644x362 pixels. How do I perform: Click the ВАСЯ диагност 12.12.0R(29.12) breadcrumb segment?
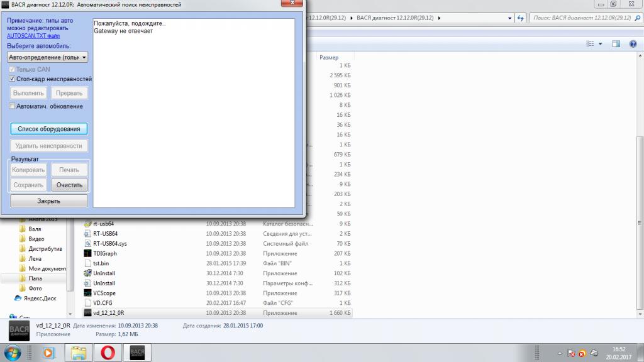click(x=395, y=18)
